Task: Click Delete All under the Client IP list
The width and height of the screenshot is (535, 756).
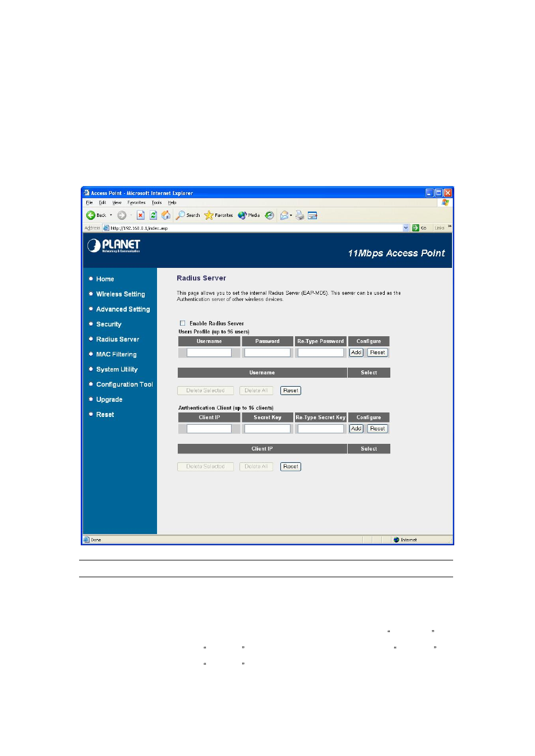Action: (x=256, y=467)
